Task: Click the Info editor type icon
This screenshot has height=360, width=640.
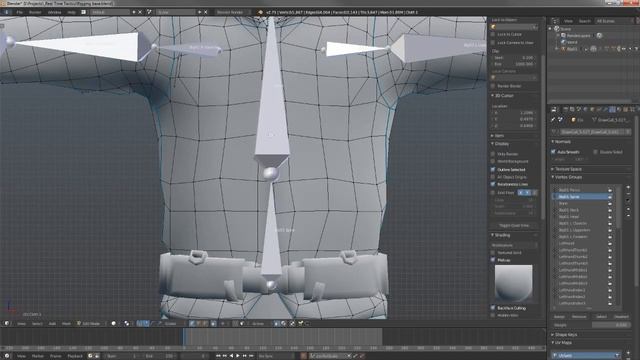Action: (7, 12)
